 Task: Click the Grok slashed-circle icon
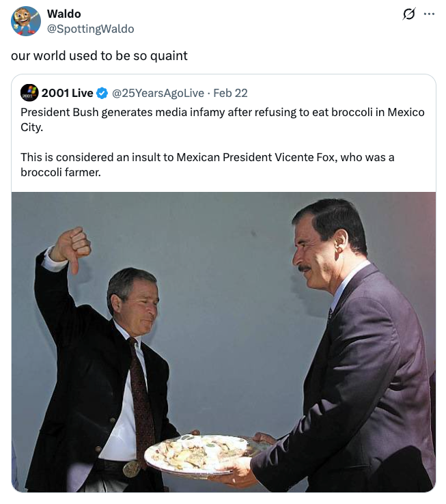409,14
